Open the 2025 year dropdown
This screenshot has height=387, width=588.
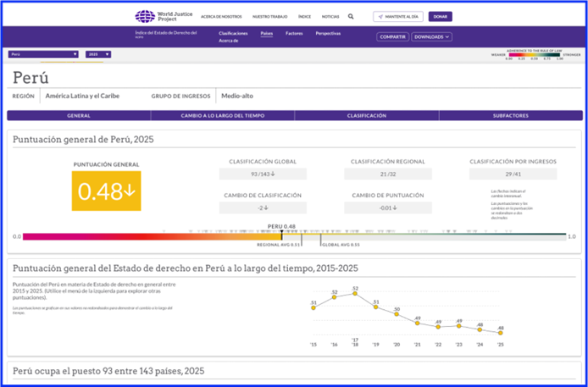pyautogui.click(x=97, y=54)
